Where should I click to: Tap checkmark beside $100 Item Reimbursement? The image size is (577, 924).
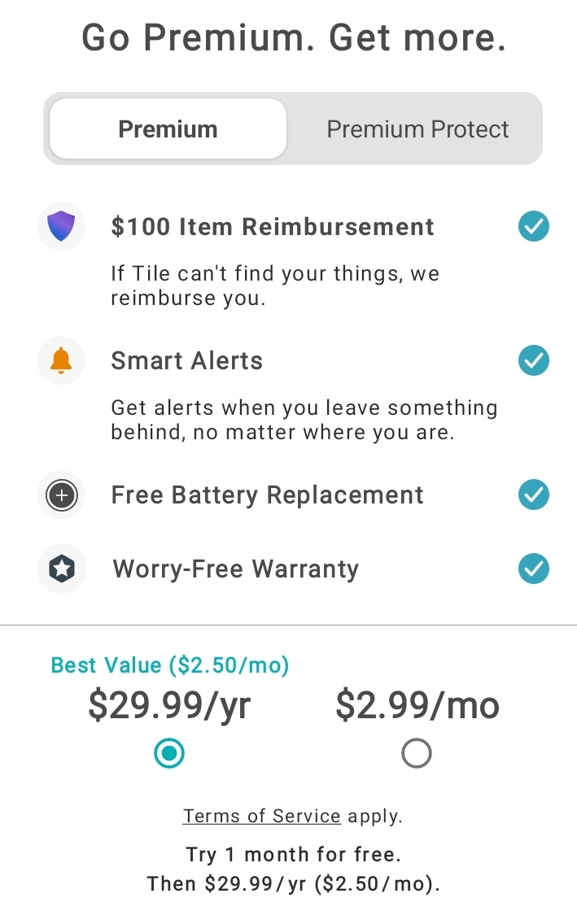534,226
